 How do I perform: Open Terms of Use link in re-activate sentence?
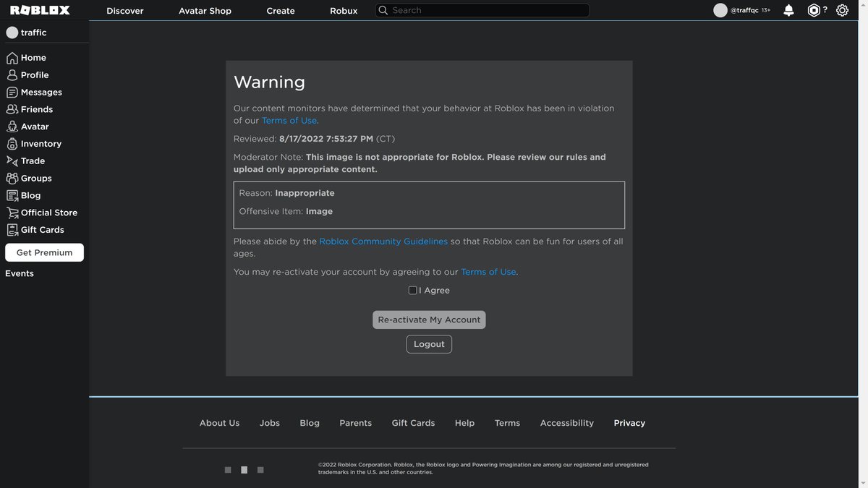coord(488,272)
